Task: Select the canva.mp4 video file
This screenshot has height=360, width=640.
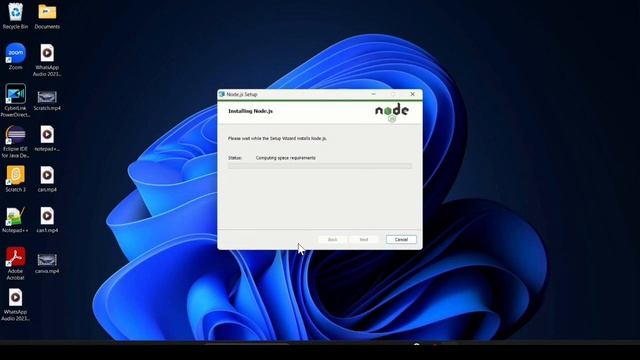Action: 47,264
